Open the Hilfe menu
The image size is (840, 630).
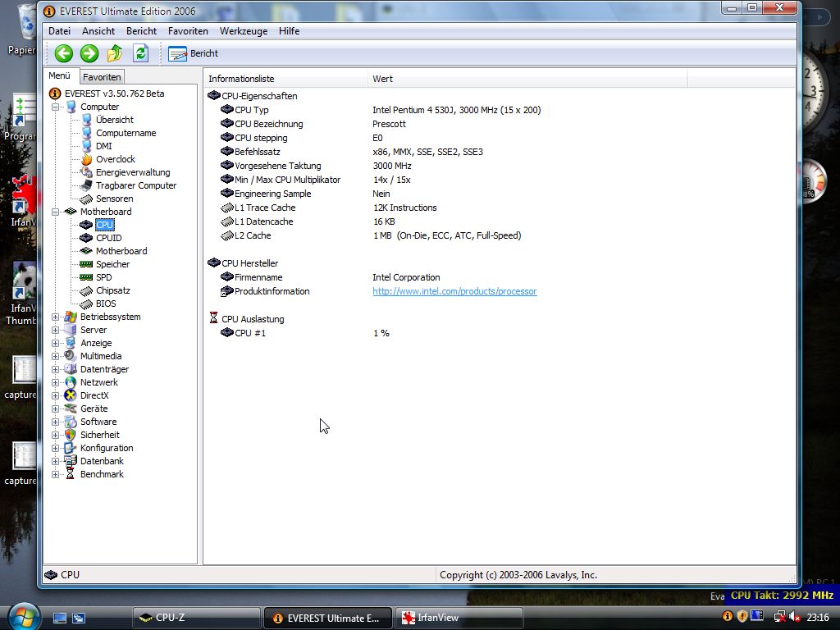pyautogui.click(x=289, y=31)
